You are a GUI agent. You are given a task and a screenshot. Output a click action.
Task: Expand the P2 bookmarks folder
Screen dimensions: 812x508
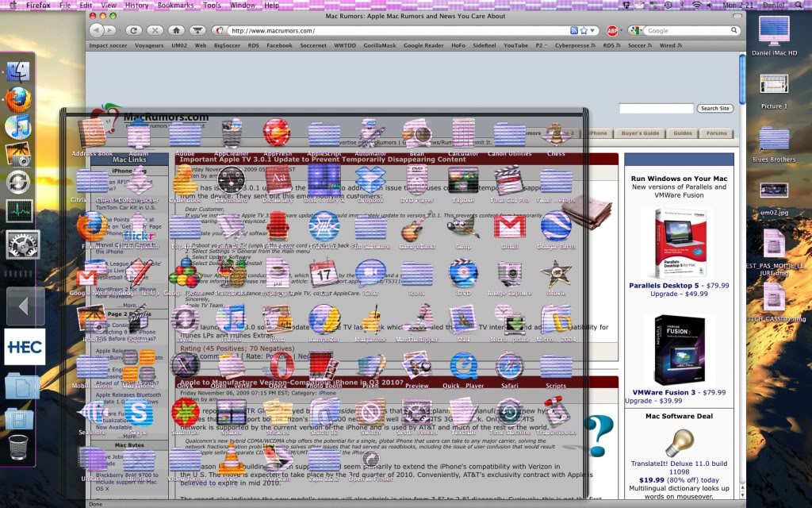pos(541,45)
